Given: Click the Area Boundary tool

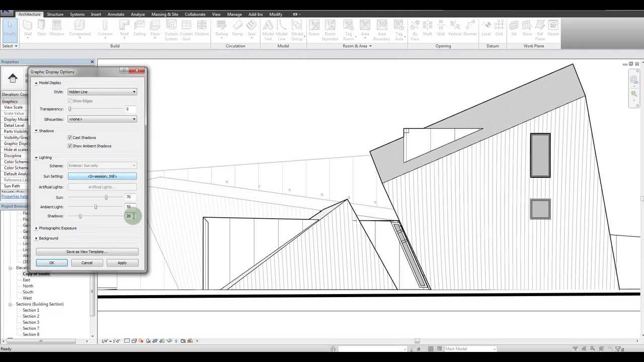Looking at the screenshot, I should [382, 30].
